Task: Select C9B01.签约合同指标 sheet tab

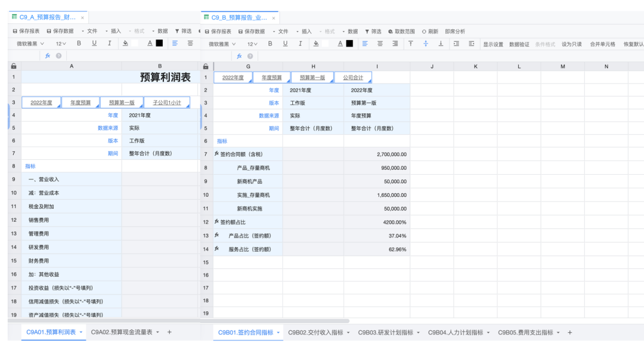Action: [x=246, y=333]
